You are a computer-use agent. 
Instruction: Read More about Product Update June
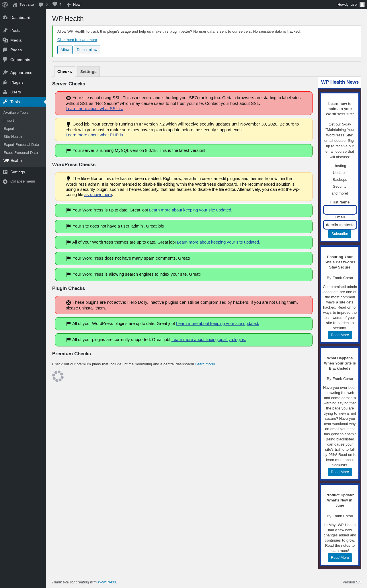pyautogui.click(x=340, y=558)
